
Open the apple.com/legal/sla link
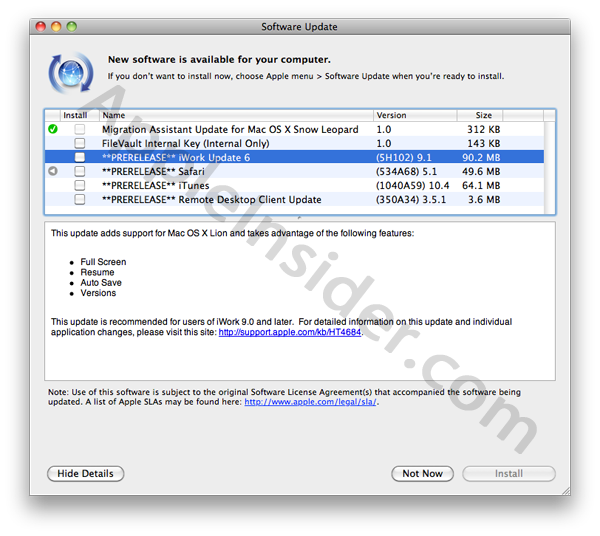click(x=310, y=402)
